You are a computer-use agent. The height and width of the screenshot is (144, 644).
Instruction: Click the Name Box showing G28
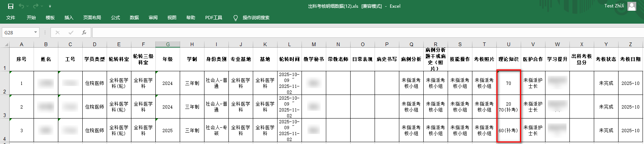(17, 32)
